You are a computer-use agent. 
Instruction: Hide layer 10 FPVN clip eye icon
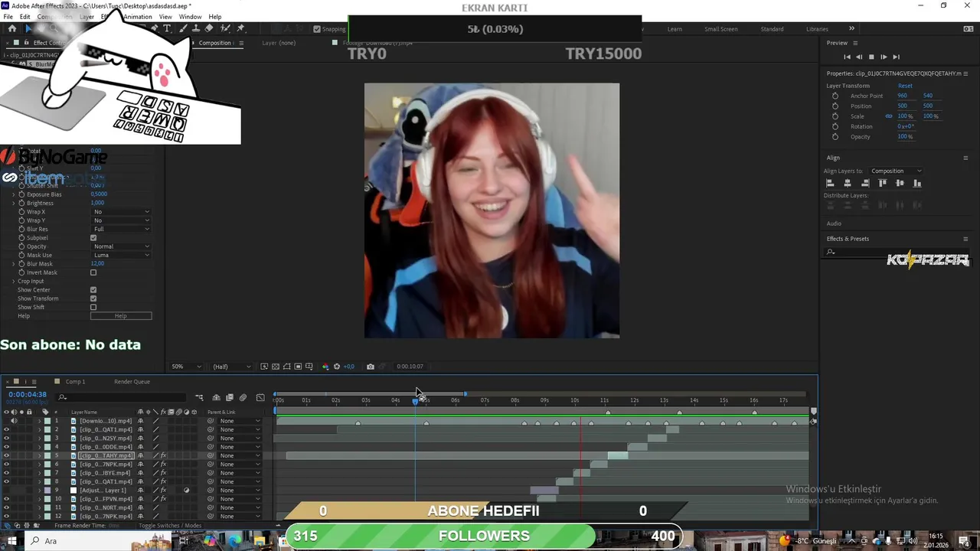tap(7, 499)
